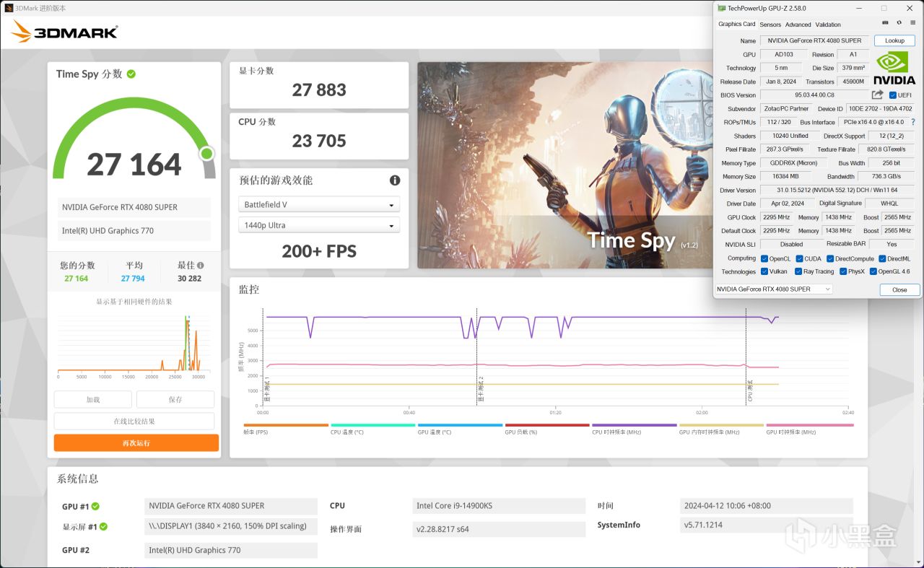Click the GPU-Z screenshot camera icon

point(886,23)
